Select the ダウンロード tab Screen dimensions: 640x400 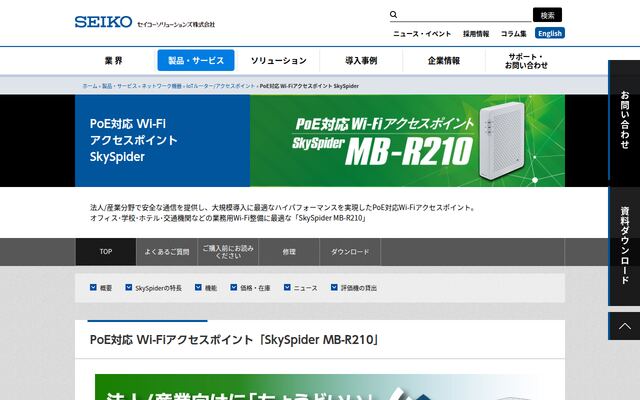point(350,252)
